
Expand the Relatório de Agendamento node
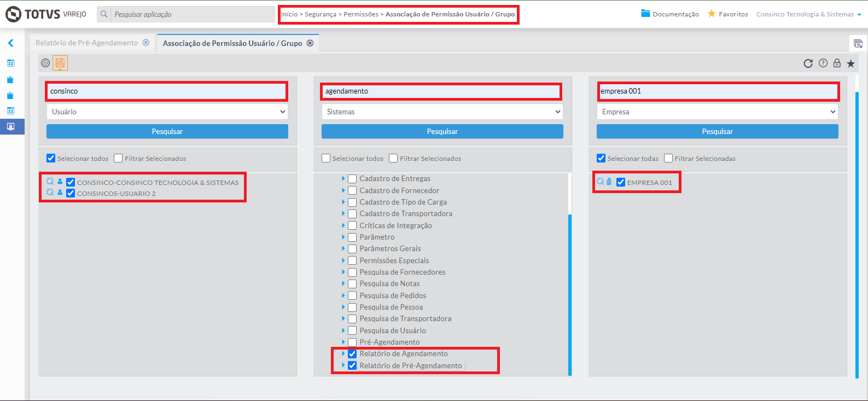[343, 353]
